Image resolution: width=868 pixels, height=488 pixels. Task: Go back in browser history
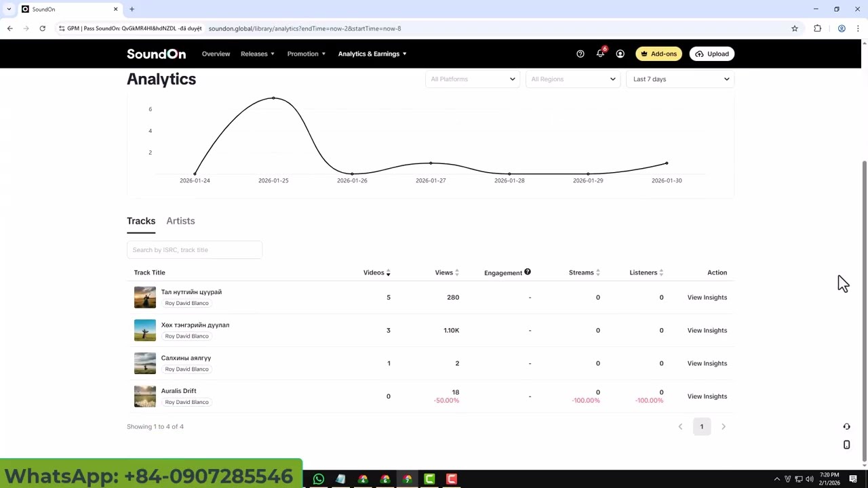(x=9, y=28)
